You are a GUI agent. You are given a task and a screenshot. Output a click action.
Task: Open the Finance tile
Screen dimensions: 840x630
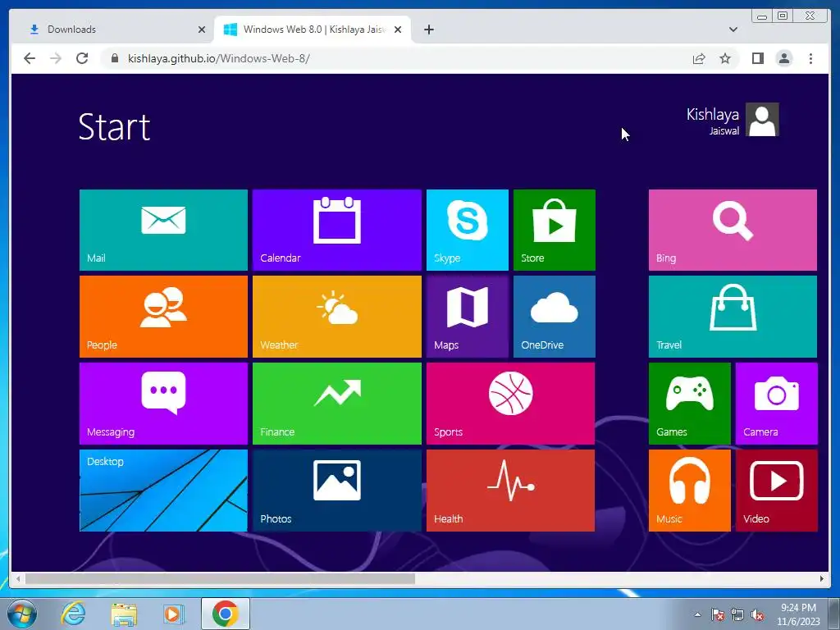click(337, 404)
